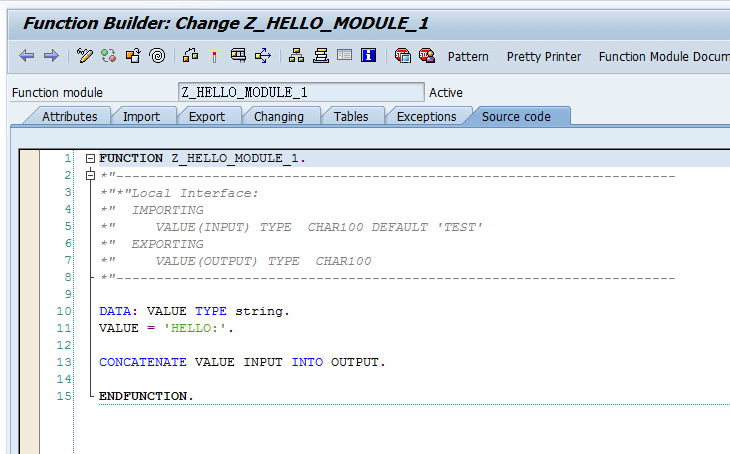Select the Tables tab
730x454 pixels.
pos(350,116)
